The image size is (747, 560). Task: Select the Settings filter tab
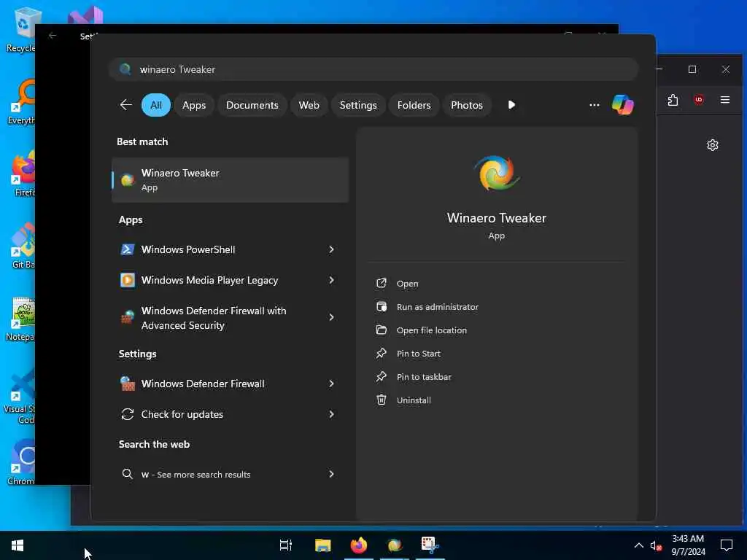(x=358, y=105)
